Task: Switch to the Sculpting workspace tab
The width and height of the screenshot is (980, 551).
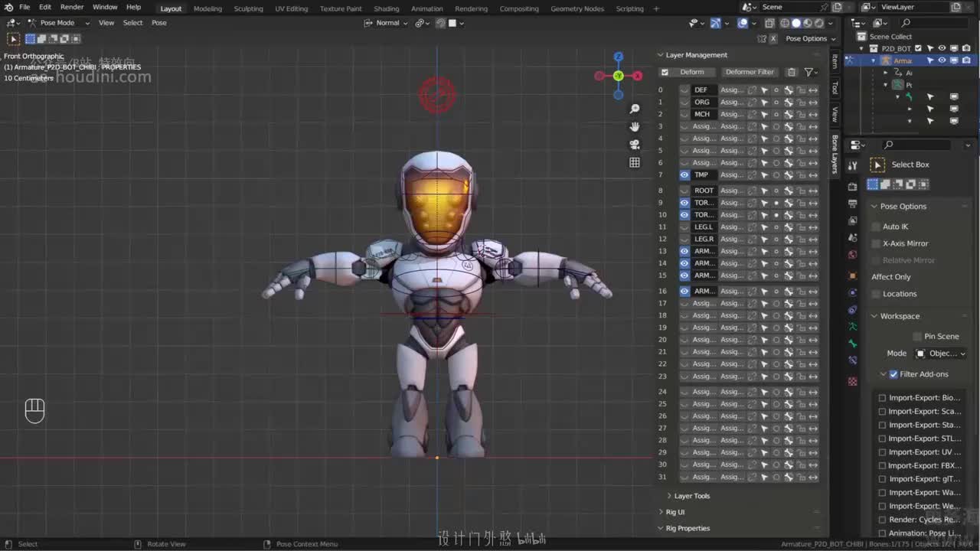Action: [248, 8]
